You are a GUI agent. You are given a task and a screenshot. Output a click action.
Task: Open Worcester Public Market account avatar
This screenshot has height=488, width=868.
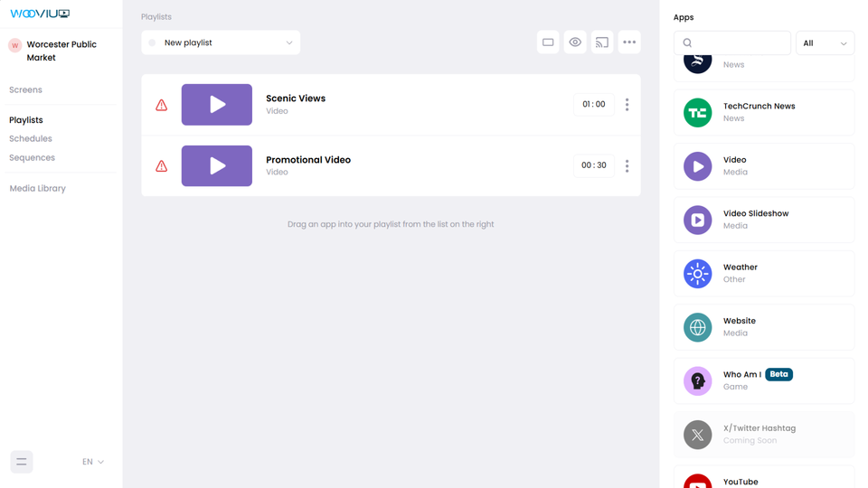tap(15, 45)
